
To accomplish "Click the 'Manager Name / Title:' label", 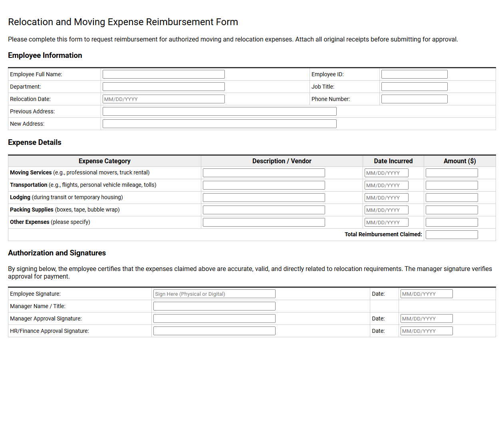I will [38, 306].
